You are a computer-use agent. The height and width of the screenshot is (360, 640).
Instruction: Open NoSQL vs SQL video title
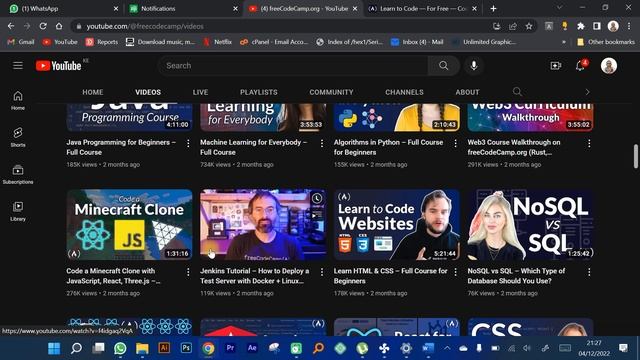tap(516, 276)
